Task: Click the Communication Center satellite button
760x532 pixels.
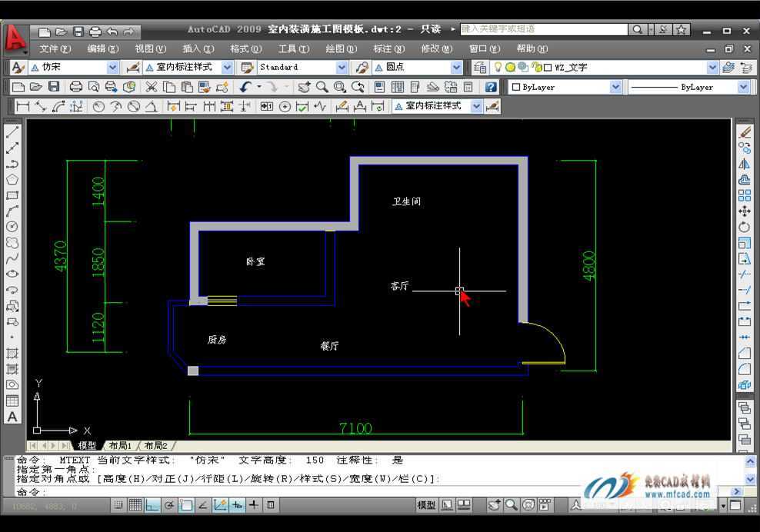Action: pyautogui.click(x=663, y=29)
